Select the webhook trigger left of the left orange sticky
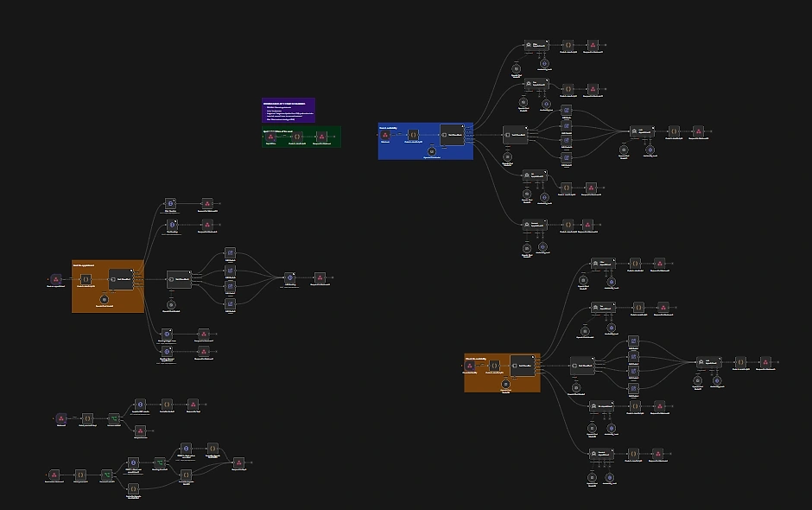Viewport: 812px width, 510px height. 56,279
